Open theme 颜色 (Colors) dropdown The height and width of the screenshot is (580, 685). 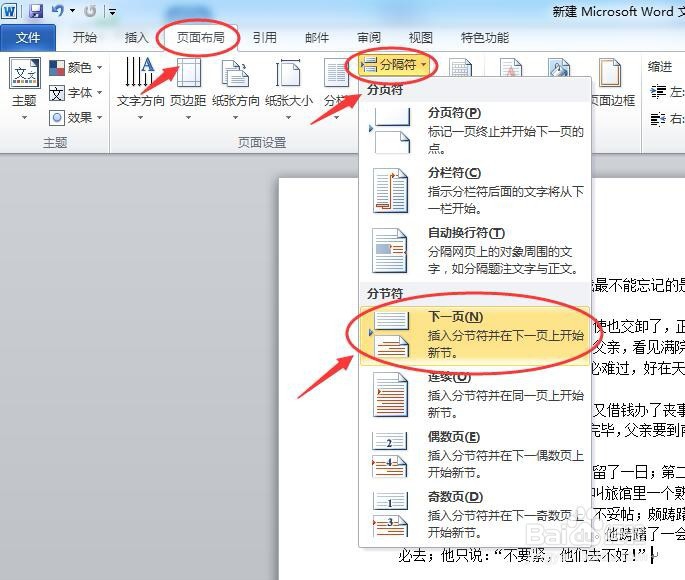[75, 68]
